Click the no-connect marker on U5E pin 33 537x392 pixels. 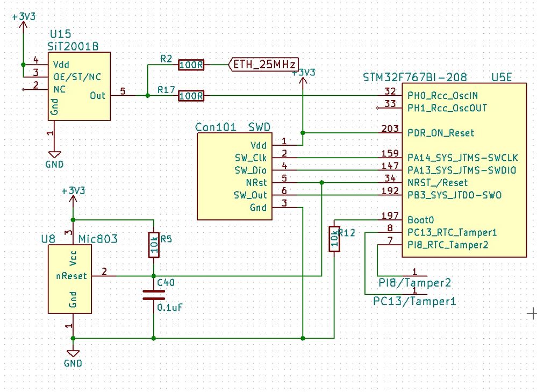(377, 108)
